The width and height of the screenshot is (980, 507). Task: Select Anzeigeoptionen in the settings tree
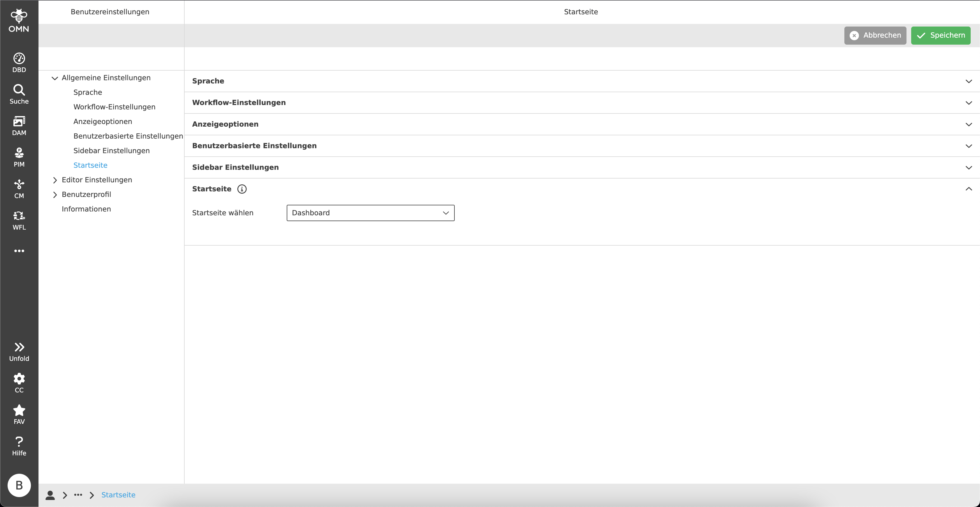103,121
